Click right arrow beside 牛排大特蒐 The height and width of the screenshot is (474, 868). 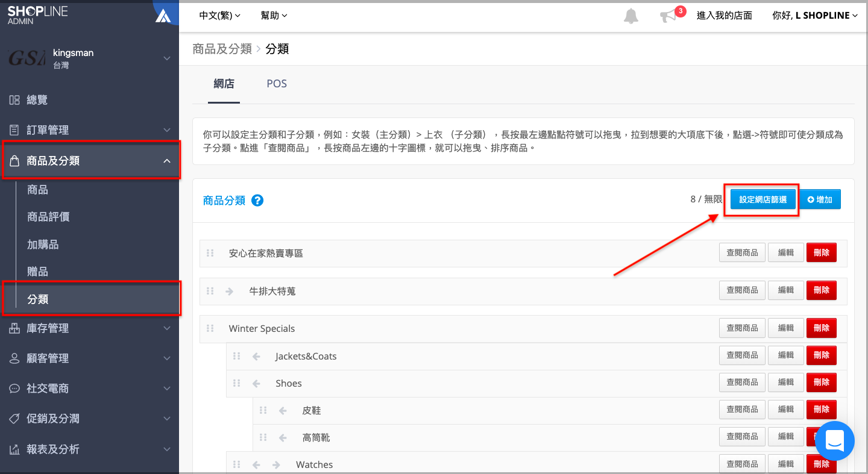point(229,291)
